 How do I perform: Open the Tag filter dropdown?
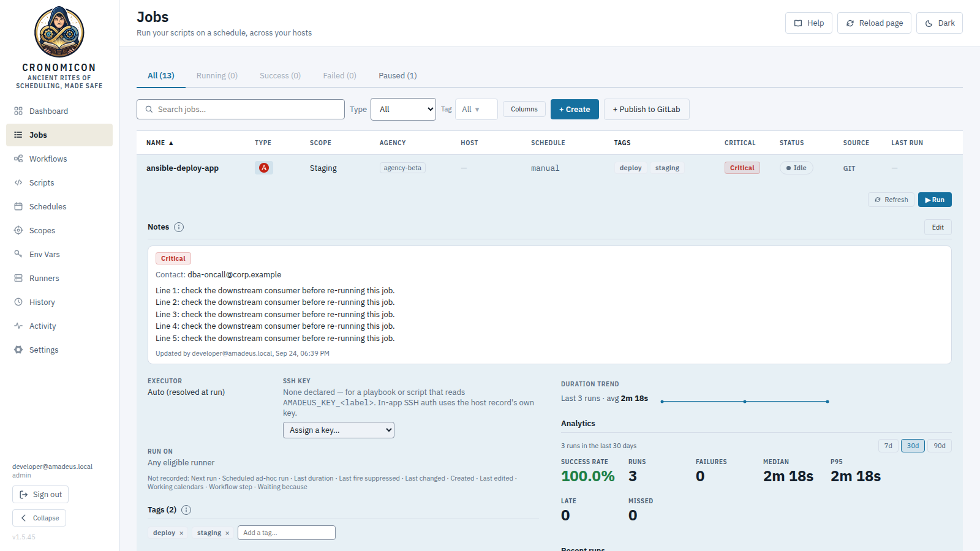click(476, 110)
